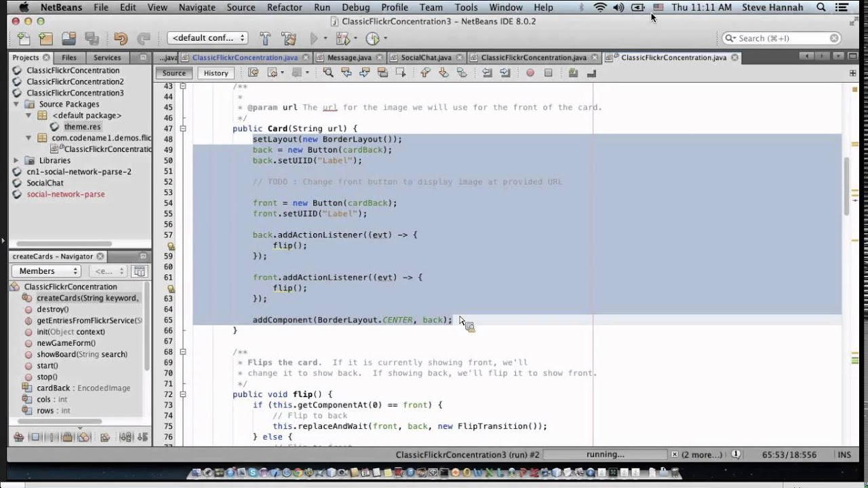Click the New File toolbar icon

[24, 39]
